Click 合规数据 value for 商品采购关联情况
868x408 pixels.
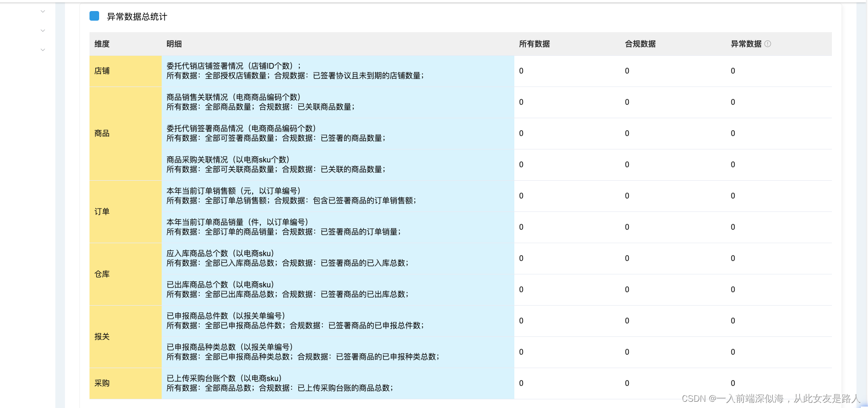pyautogui.click(x=627, y=165)
